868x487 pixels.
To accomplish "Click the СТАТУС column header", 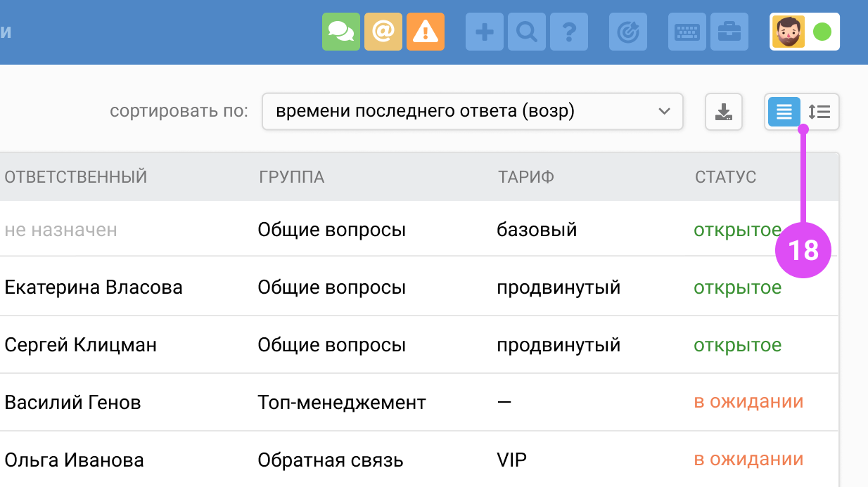I will (x=725, y=177).
